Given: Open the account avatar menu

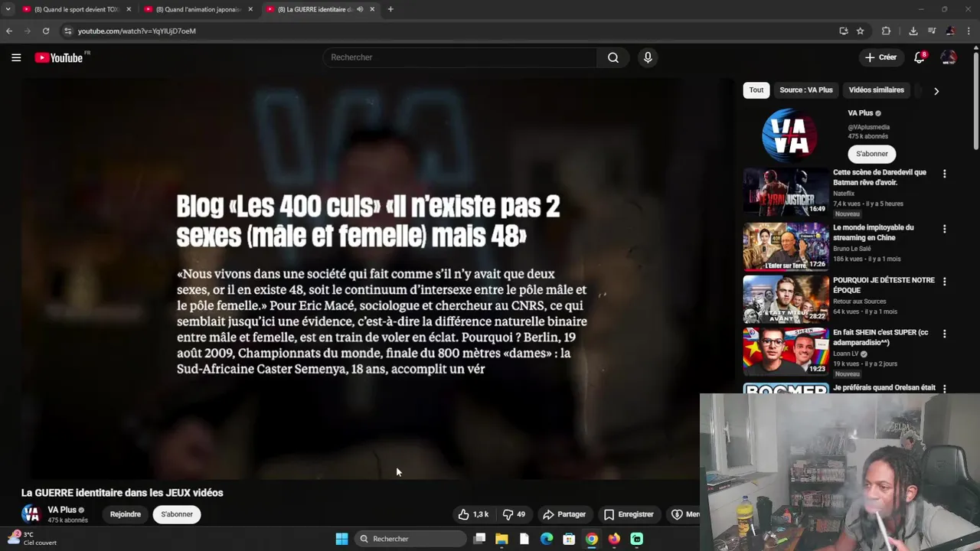Looking at the screenshot, I should [x=949, y=57].
